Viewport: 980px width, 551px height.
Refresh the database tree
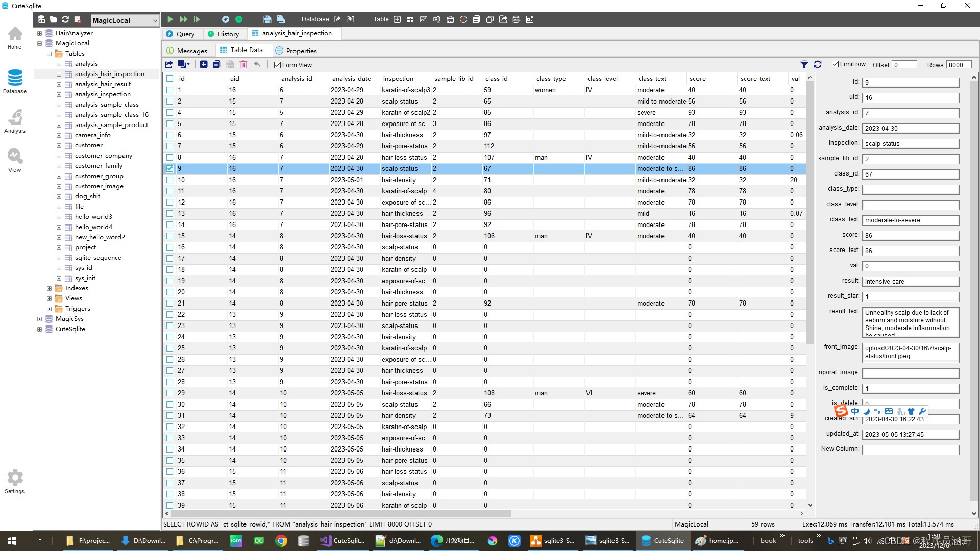click(65, 19)
